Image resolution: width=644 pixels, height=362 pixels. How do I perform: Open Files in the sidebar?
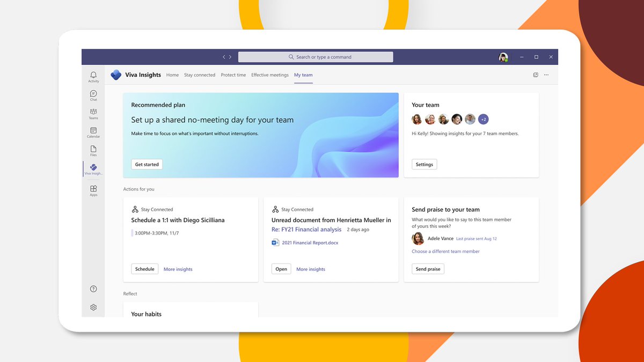click(x=93, y=151)
